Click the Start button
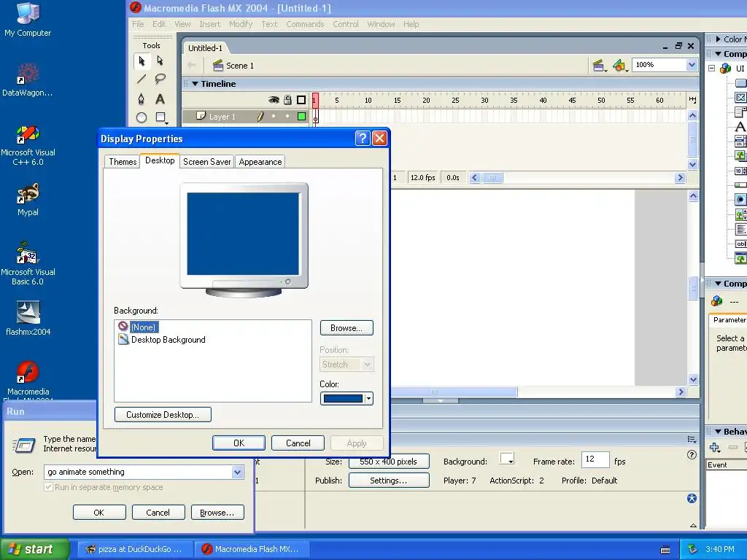The image size is (747, 560). [x=34, y=549]
